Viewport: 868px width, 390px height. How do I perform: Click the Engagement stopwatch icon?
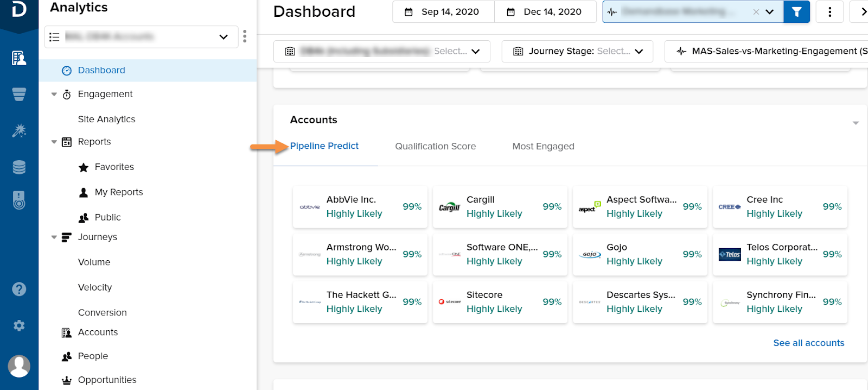(x=67, y=95)
